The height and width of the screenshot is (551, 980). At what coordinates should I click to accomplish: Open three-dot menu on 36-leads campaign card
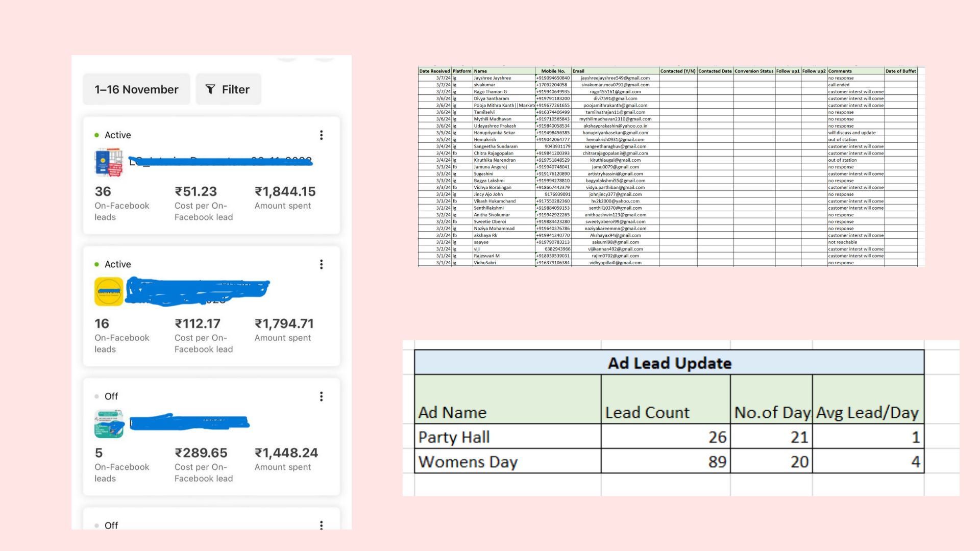tap(321, 135)
